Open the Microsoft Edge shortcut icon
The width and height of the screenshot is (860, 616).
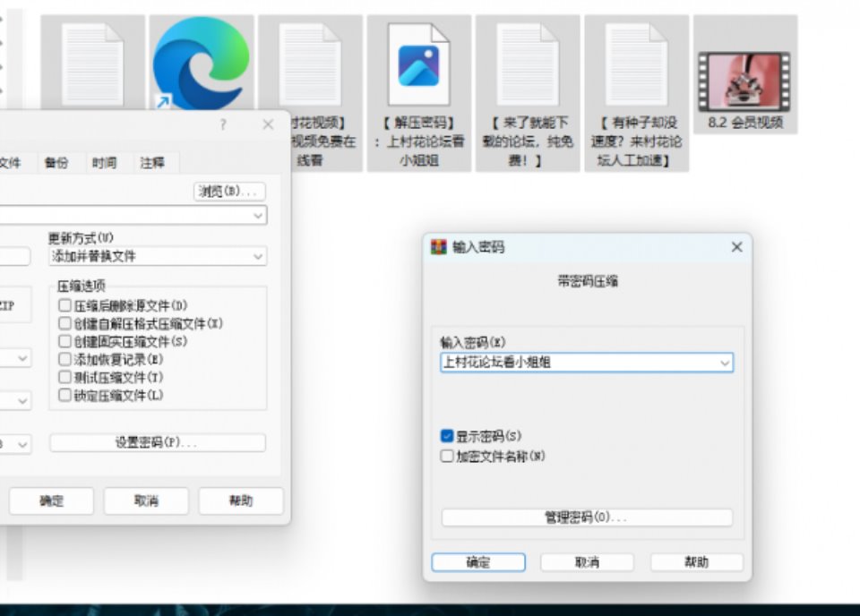201,62
